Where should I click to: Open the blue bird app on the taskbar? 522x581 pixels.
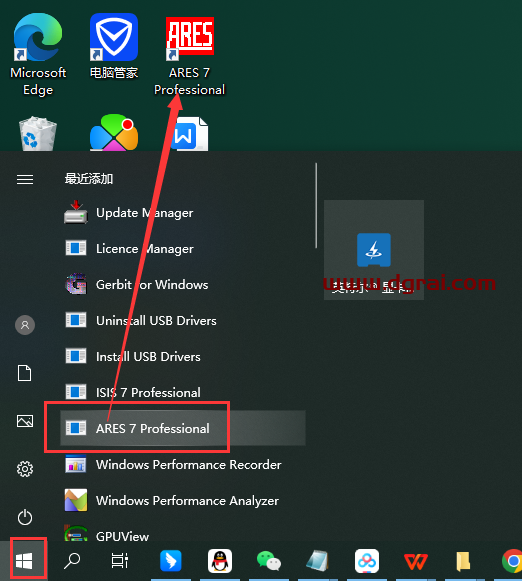pyautogui.click(x=170, y=561)
